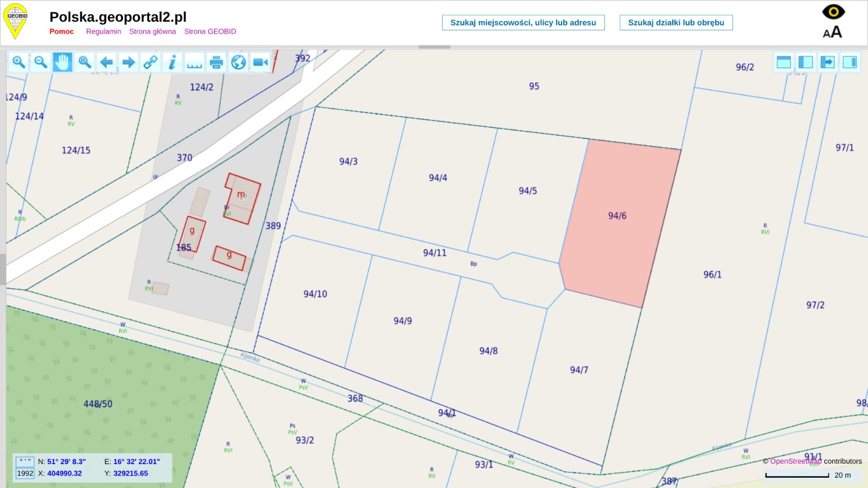Select the ruler measurement tool
The height and width of the screenshot is (488, 868).
(x=194, y=62)
